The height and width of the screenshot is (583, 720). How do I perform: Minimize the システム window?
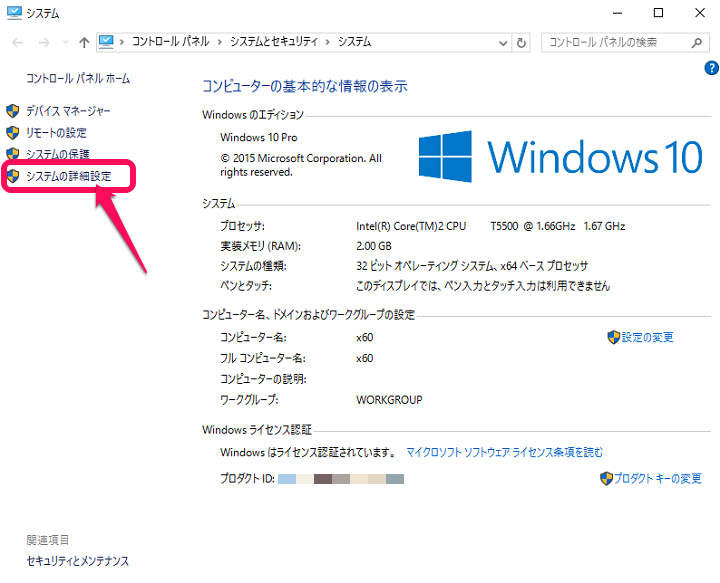618,13
